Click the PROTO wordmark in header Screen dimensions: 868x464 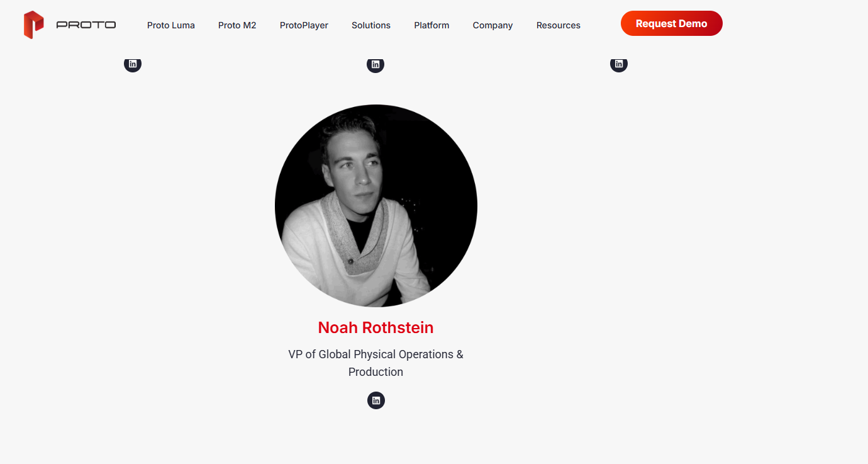click(x=86, y=25)
